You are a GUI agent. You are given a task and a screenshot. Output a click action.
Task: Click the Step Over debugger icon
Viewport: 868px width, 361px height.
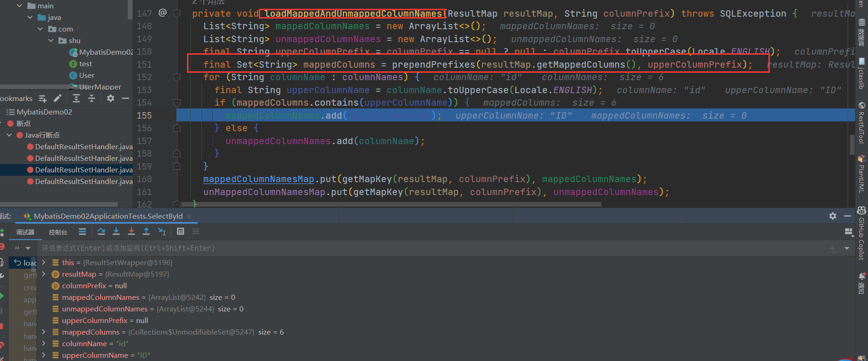pos(101,231)
